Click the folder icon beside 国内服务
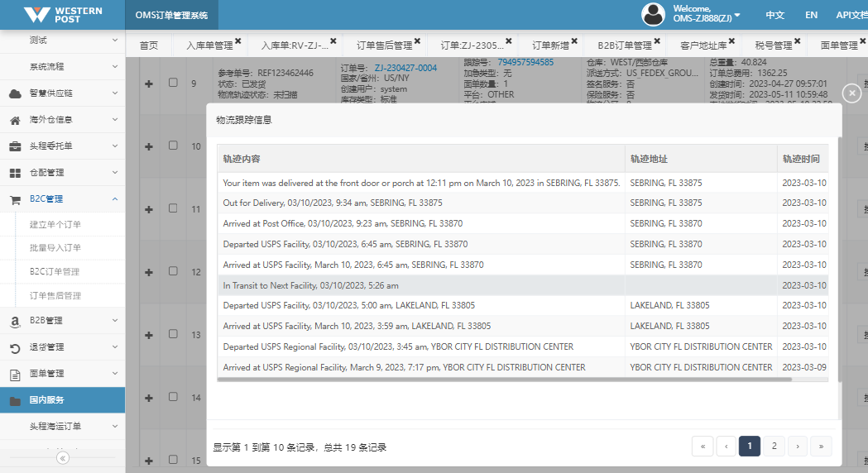Screen dimensions: 868x473 click(x=16, y=400)
